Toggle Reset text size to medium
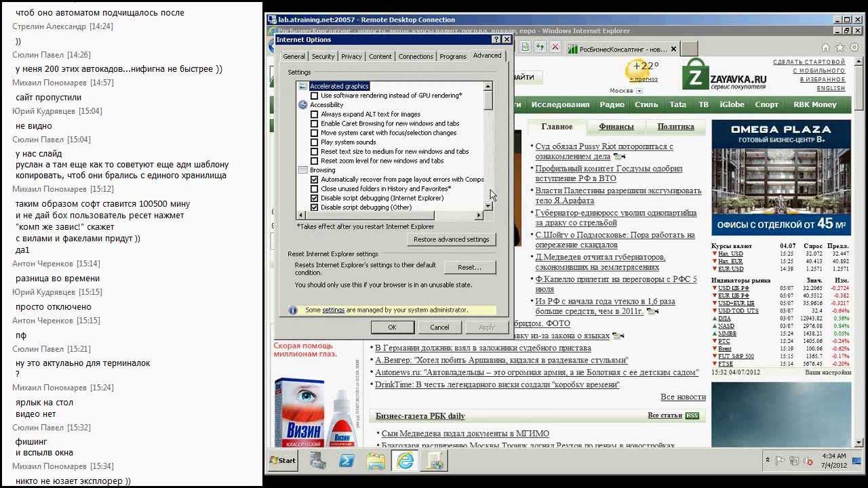Image resolution: width=868 pixels, height=488 pixels. pyautogui.click(x=314, y=152)
